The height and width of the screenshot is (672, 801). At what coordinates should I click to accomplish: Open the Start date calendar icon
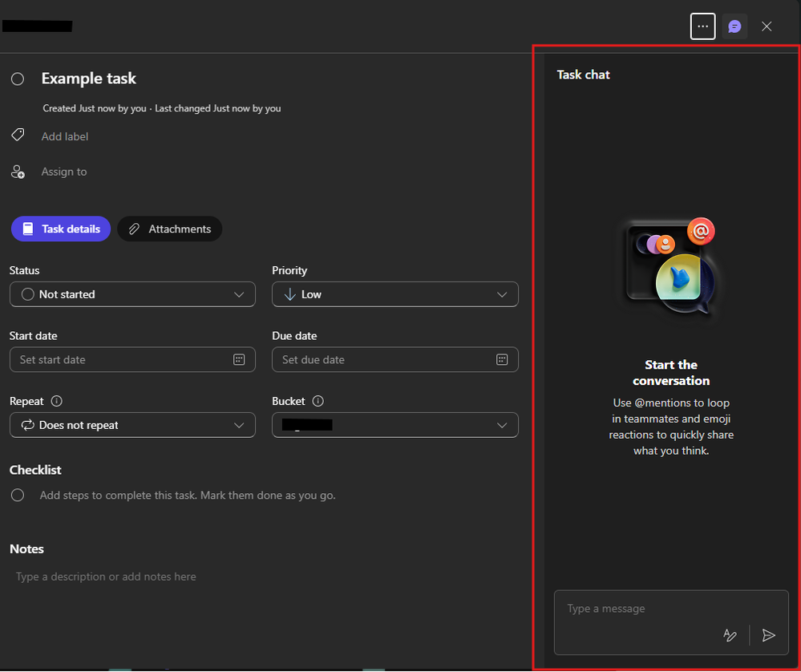coord(239,360)
